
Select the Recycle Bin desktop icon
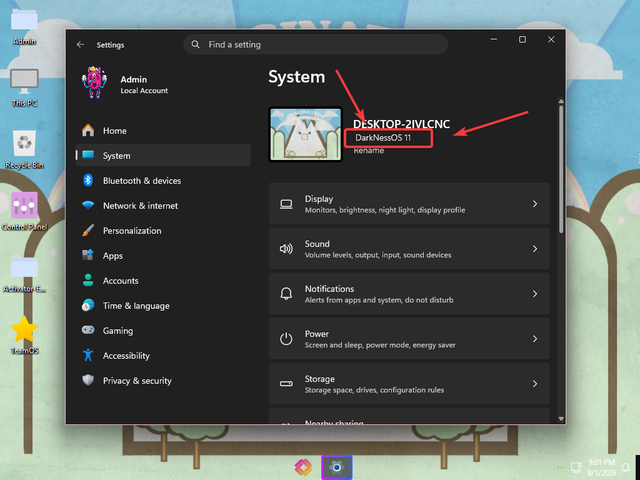[x=24, y=149]
